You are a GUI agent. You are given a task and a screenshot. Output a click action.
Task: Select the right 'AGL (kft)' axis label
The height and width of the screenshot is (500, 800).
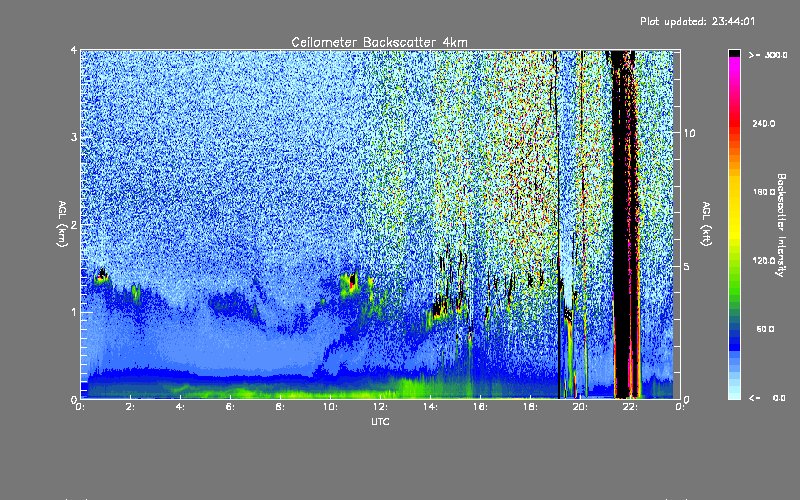(x=706, y=224)
